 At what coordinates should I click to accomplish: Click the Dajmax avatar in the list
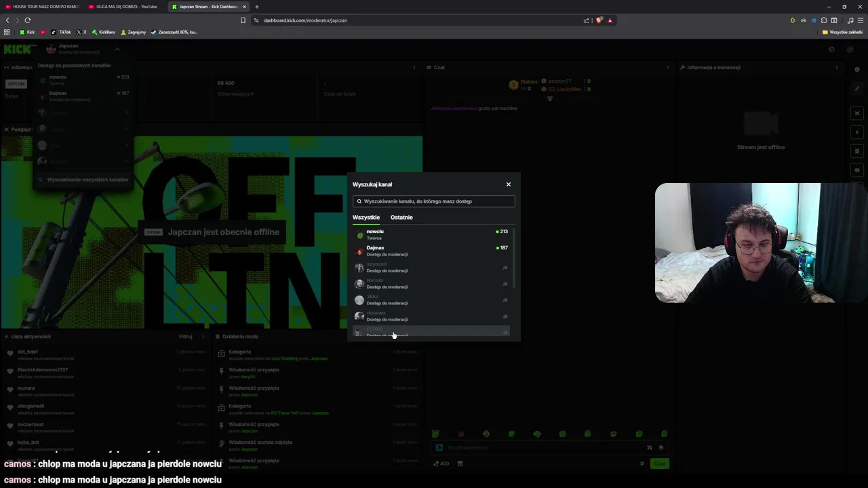(x=359, y=251)
